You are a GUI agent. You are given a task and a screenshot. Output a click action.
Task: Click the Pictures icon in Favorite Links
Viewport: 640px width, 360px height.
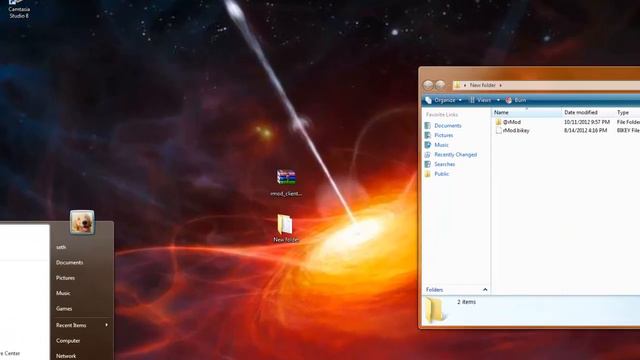(x=428, y=135)
